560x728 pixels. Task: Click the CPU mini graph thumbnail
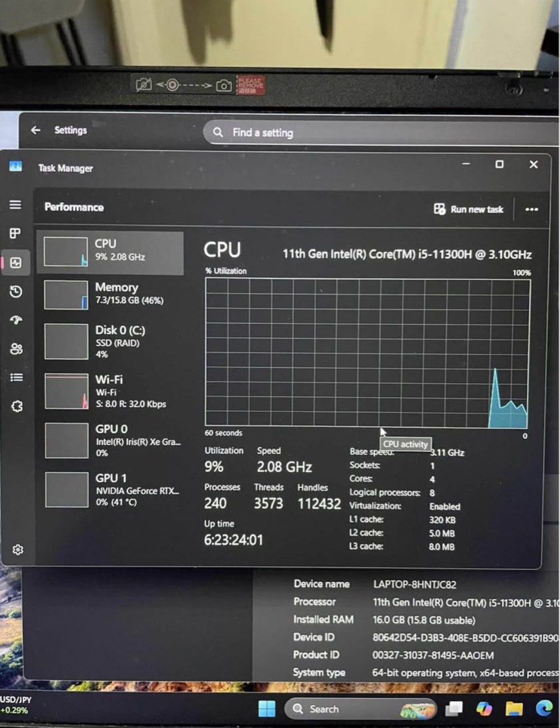(x=65, y=251)
